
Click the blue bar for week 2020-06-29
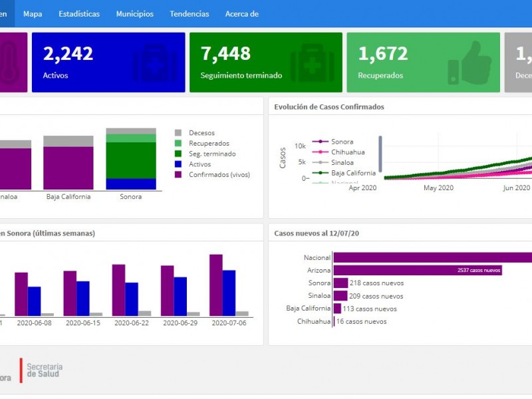coord(180,297)
